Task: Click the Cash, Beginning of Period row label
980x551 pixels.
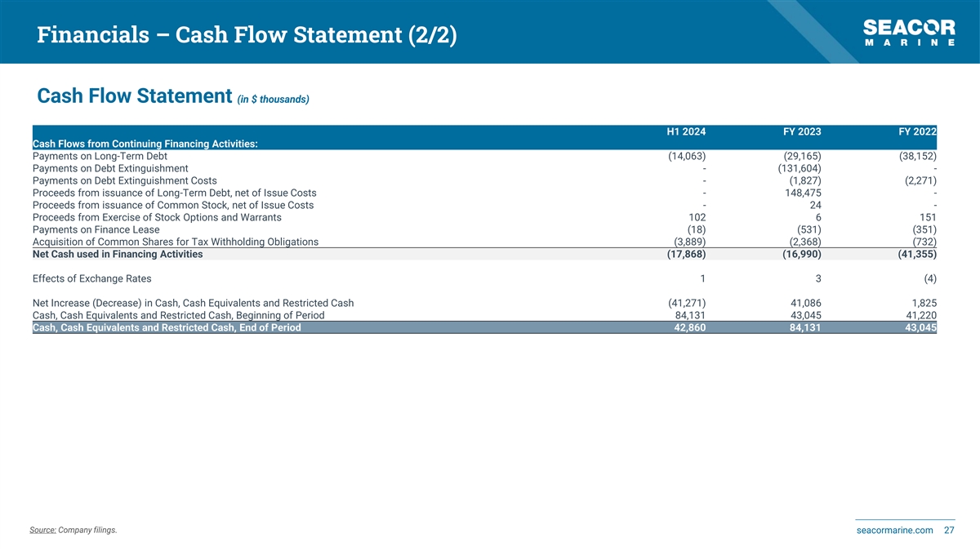Action: pyautogui.click(x=178, y=315)
